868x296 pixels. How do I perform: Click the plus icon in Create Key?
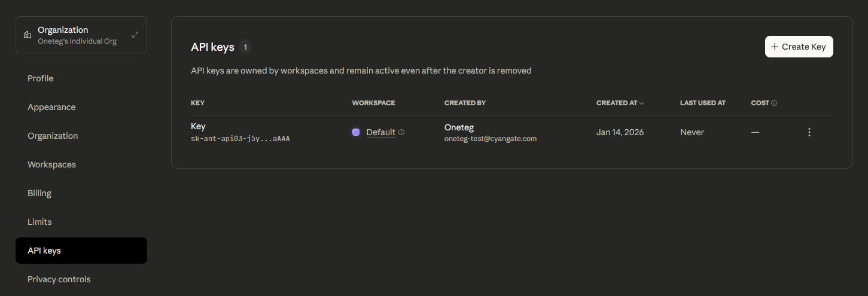pyautogui.click(x=775, y=47)
